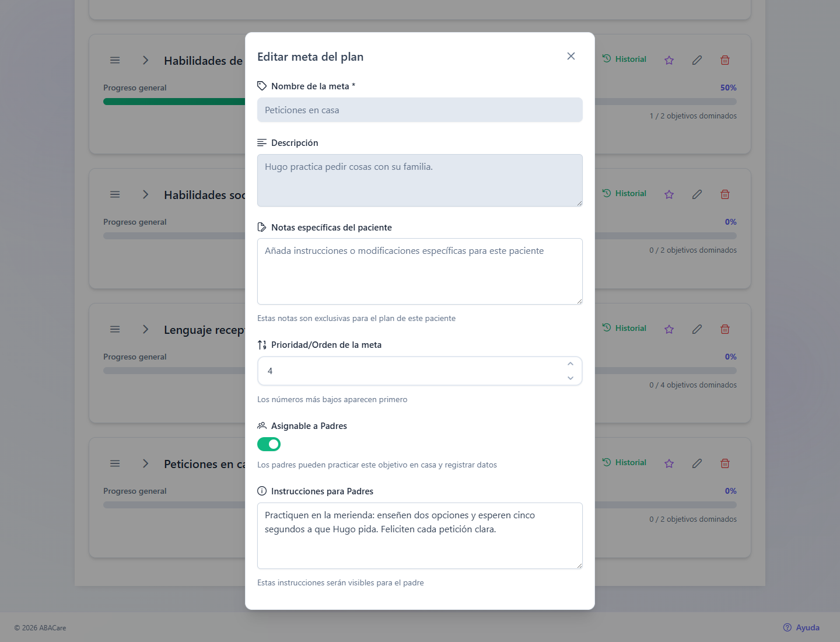Image resolution: width=840 pixels, height=642 pixels.
Task: Click the tag icon beside Nombre de la meta
Action: [x=262, y=86]
